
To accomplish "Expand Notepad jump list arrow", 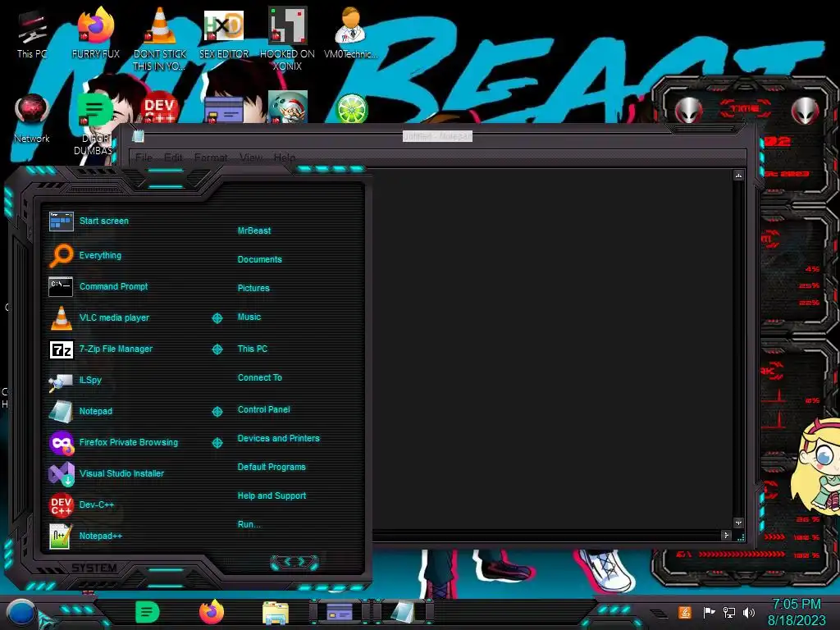I will [217, 412].
